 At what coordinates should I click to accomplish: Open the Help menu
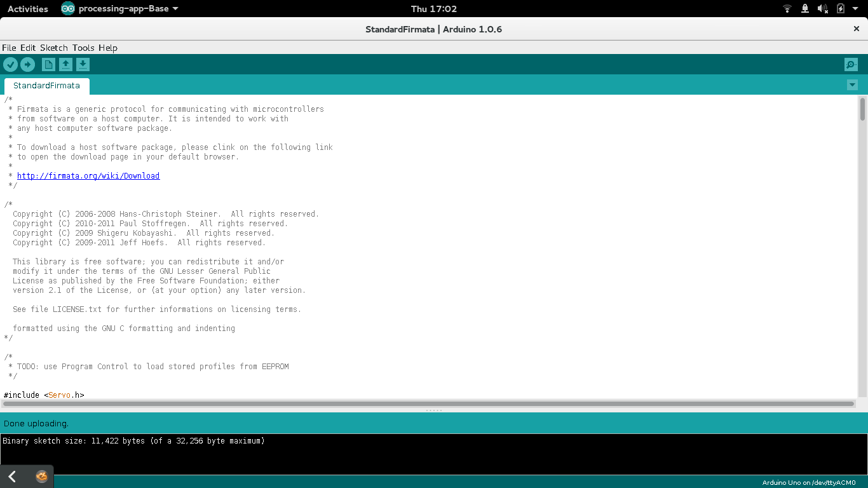coord(108,48)
